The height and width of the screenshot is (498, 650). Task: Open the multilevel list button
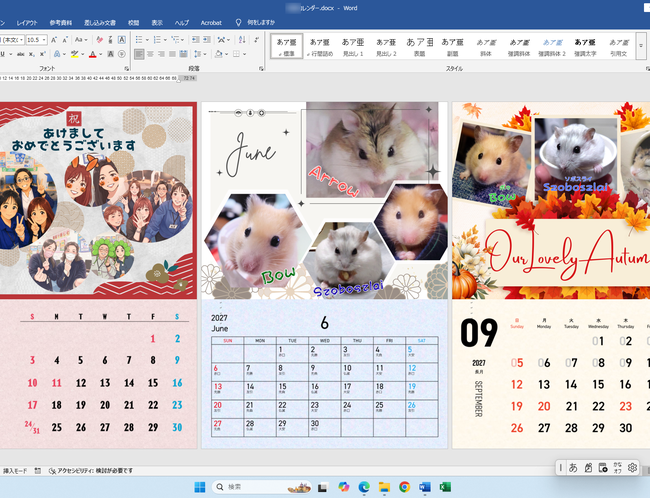177,40
